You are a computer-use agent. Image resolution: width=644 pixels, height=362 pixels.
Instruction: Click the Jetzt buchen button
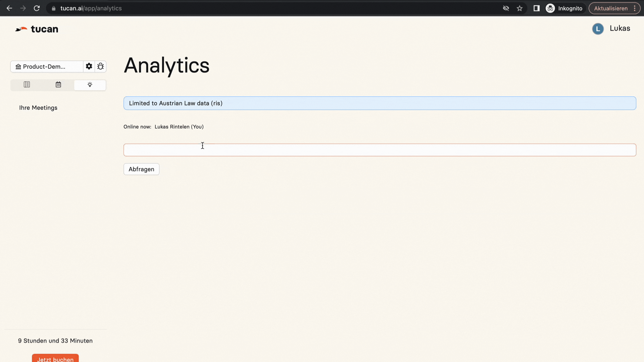(x=55, y=359)
